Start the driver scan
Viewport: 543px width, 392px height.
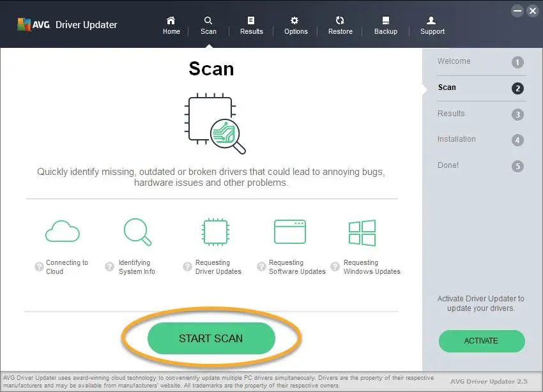211,338
